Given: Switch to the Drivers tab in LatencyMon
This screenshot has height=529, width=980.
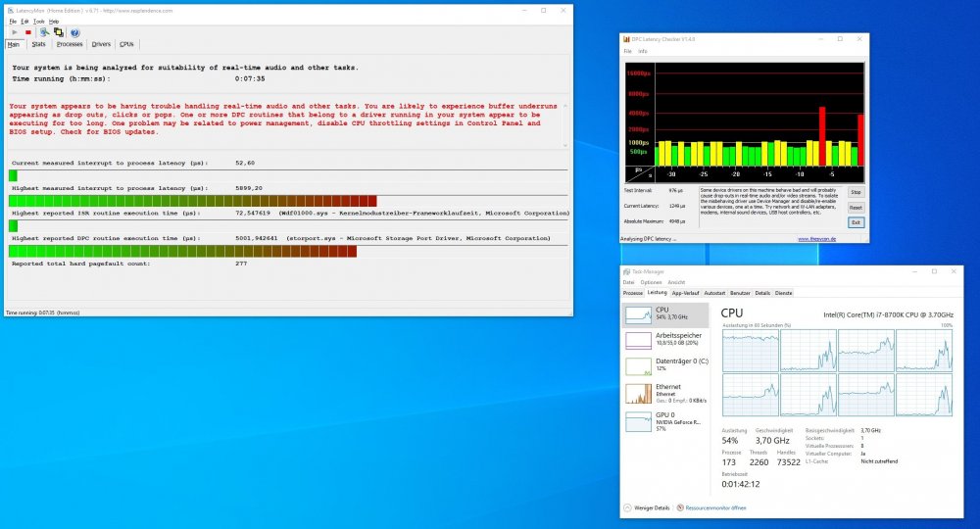Looking at the screenshot, I should 101,44.
